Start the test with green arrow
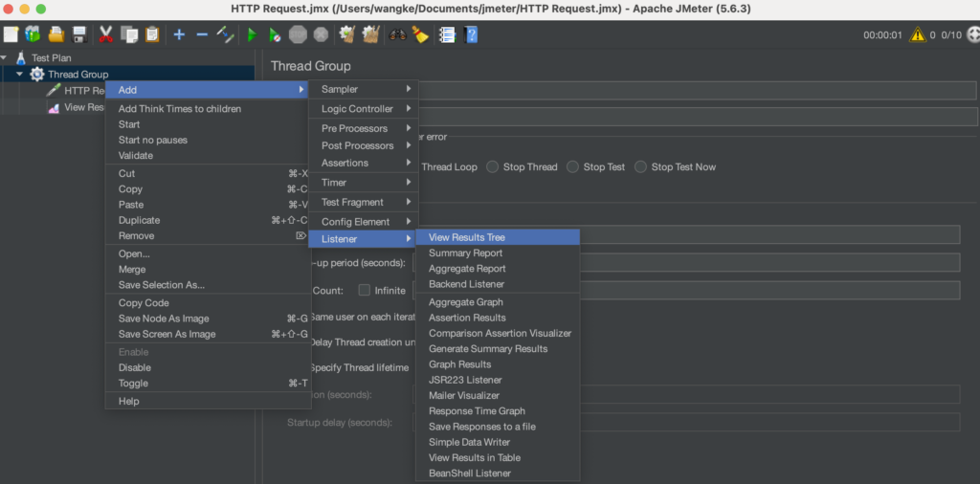 click(x=252, y=34)
